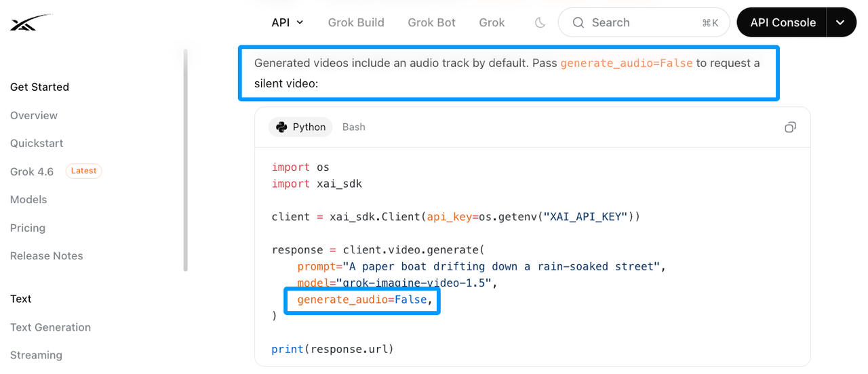868x374 pixels.
Task: Click the client = xai_sdk.Client line
Action: pyautogui.click(x=456, y=217)
